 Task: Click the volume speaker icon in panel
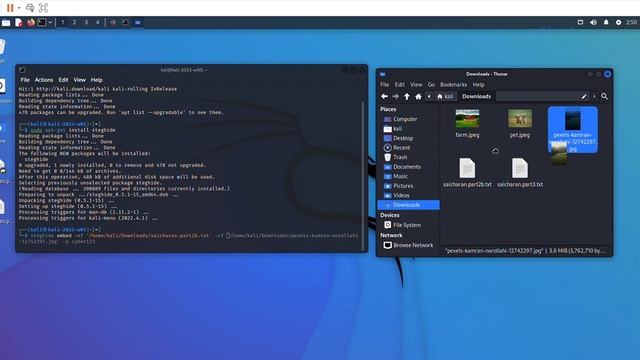coord(593,22)
